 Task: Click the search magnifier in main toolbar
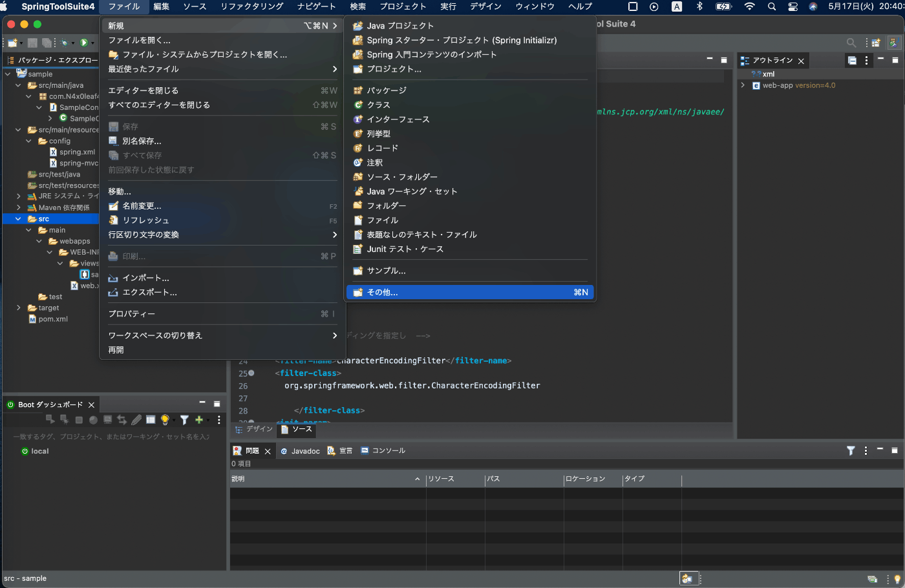point(851,43)
